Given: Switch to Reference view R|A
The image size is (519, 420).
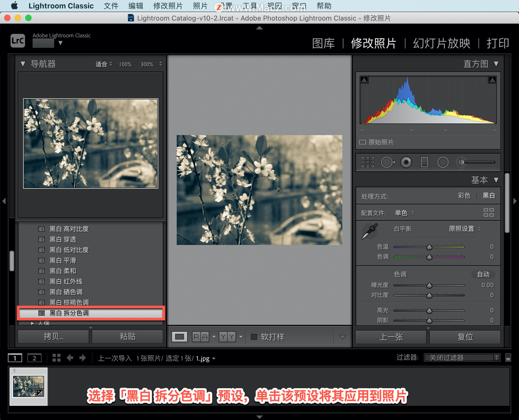Looking at the screenshot, I should click(x=201, y=337).
